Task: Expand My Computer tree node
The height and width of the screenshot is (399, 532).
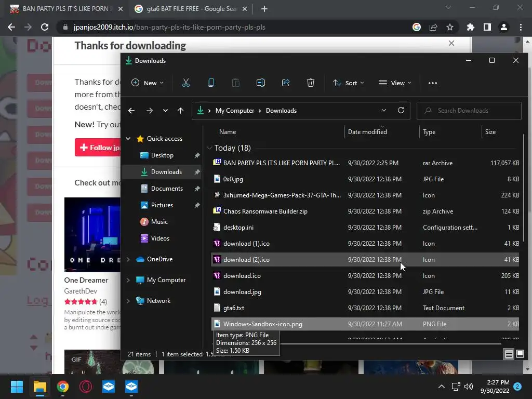Action: click(128, 280)
